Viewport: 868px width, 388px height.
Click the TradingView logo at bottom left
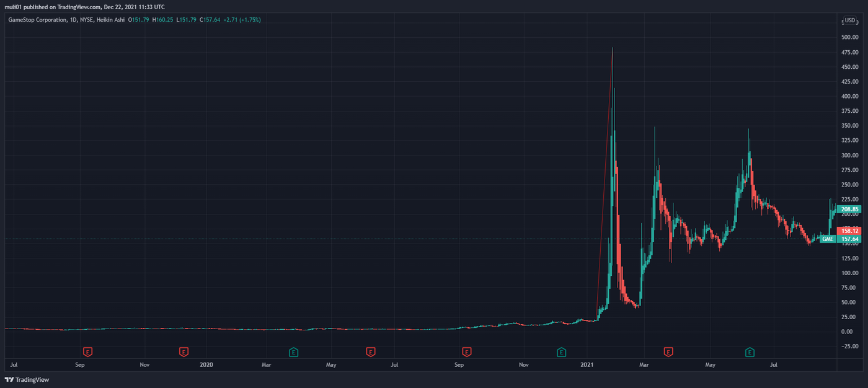tap(27, 379)
